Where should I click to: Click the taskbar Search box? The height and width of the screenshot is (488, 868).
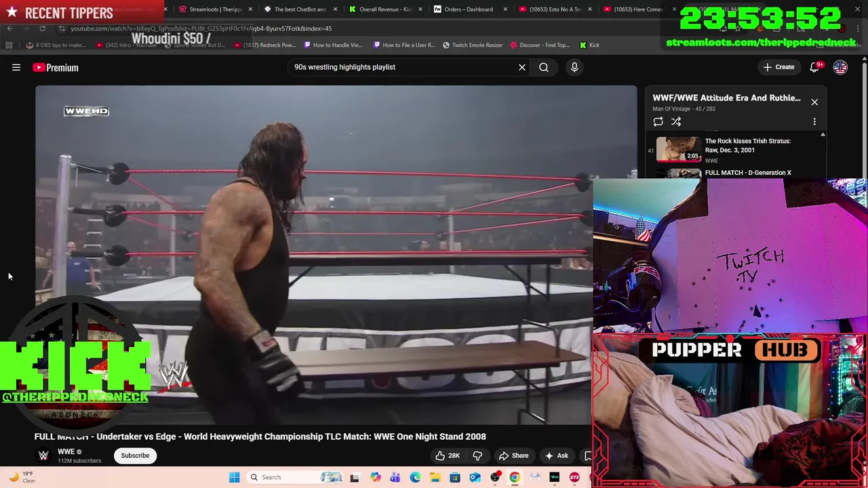[x=295, y=477]
